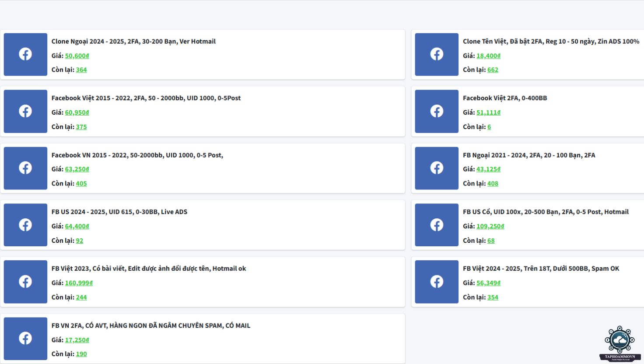Open price link 51,111đ
644x364 pixels.
488,112
